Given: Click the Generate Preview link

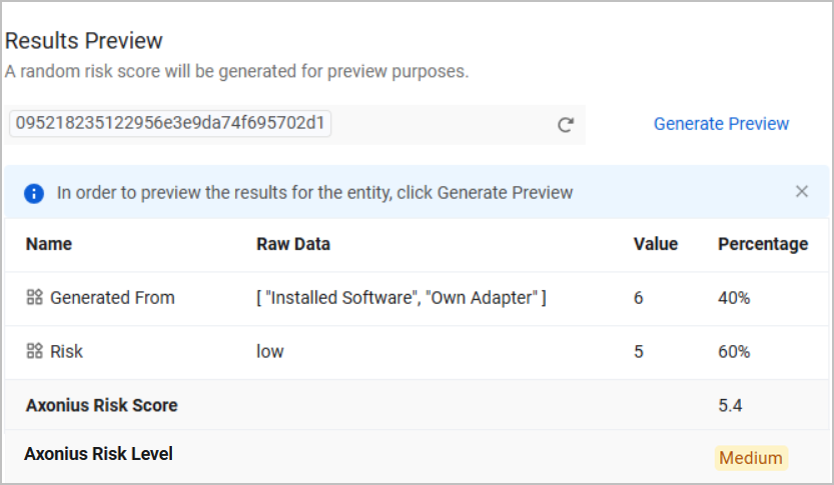Looking at the screenshot, I should (x=721, y=124).
